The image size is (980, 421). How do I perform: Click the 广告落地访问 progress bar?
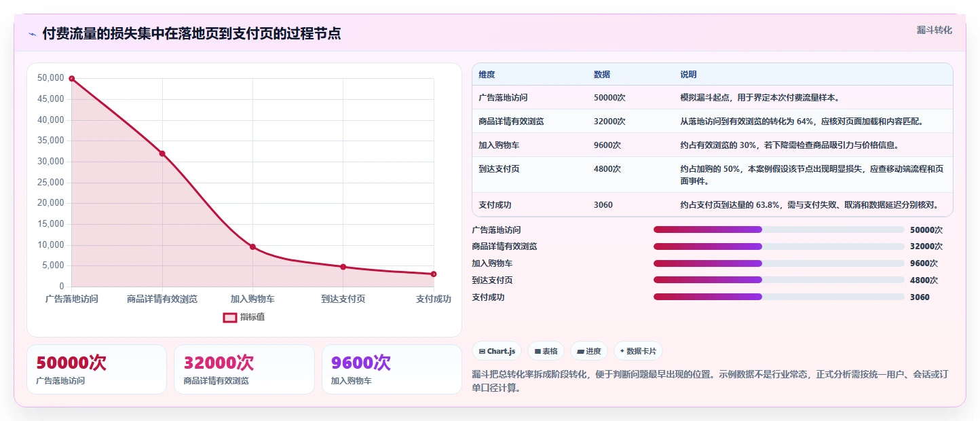(x=779, y=230)
